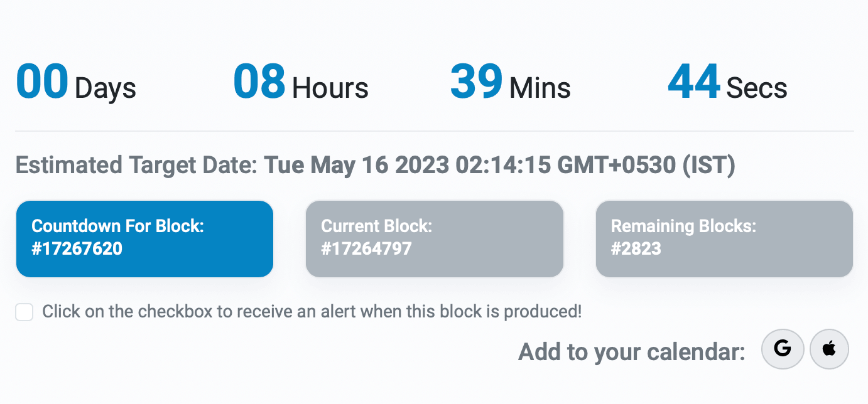The width and height of the screenshot is (868, 404).
Task: Click the blue Countdown For Block card
Action: click(x=144, y=238)
